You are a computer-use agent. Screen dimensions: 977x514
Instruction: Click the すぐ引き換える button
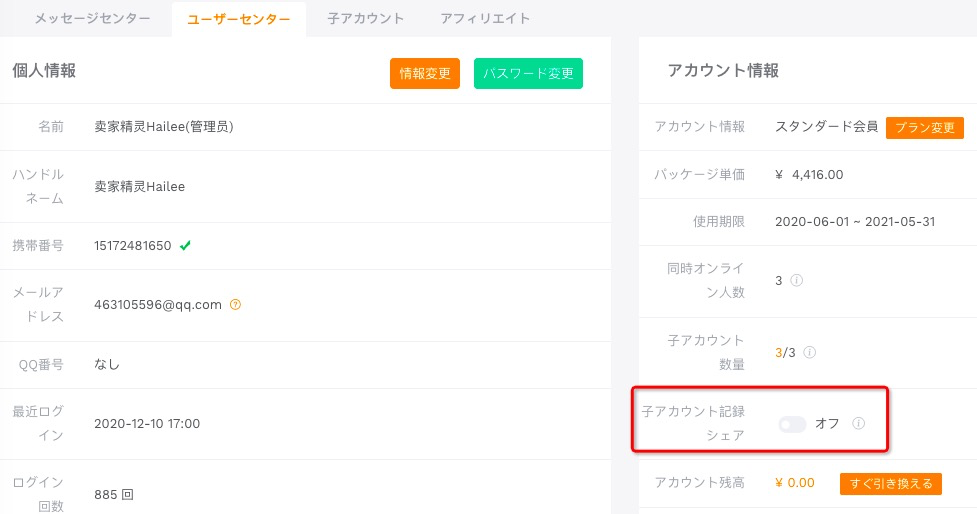pyautogui.click(x=891, y=483)
